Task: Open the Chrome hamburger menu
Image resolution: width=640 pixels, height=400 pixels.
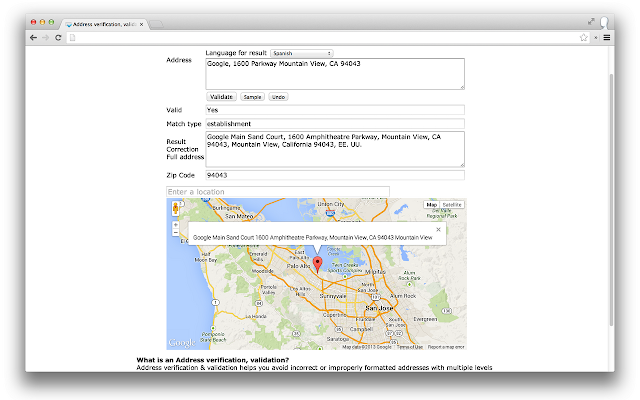Action: click(x=607, y=38)
